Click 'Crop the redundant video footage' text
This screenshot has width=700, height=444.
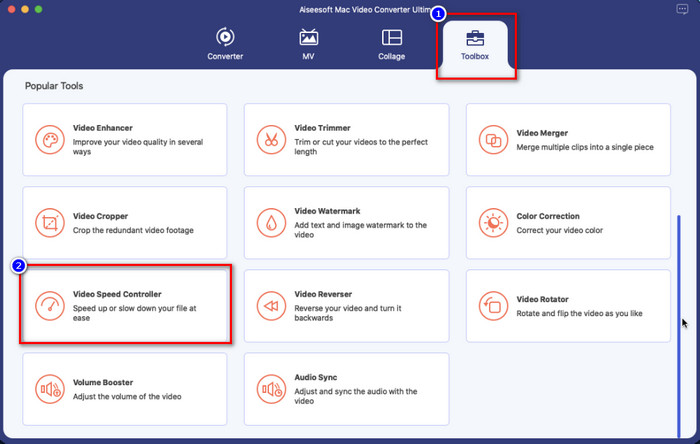133,230
